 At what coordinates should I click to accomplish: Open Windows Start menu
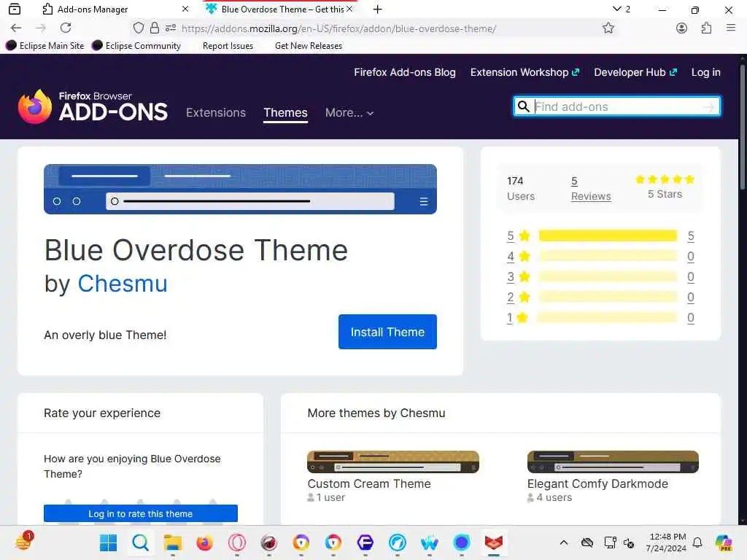[108, 542]
